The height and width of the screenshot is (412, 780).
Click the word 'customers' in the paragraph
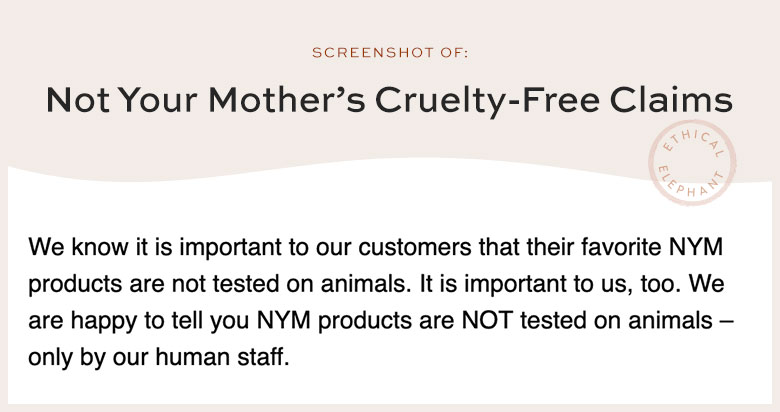click(414, 247)
